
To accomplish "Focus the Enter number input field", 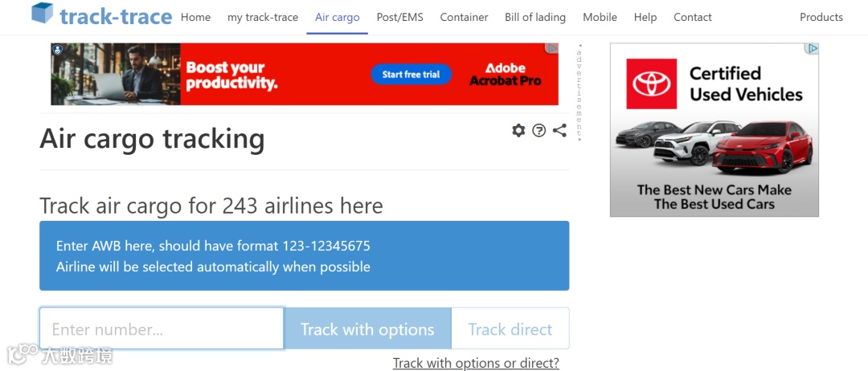I will coord(162,328).
